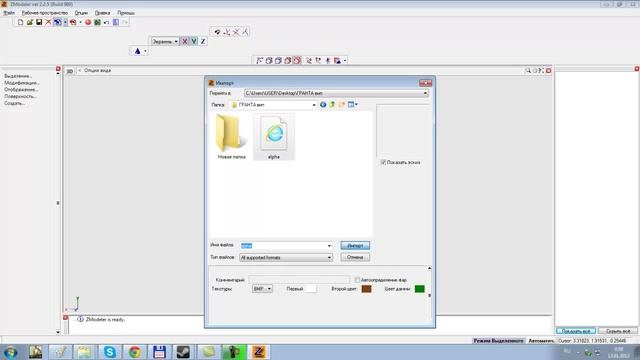
Task: Select Выделение in the left panel
Action: tap(18, 76)
